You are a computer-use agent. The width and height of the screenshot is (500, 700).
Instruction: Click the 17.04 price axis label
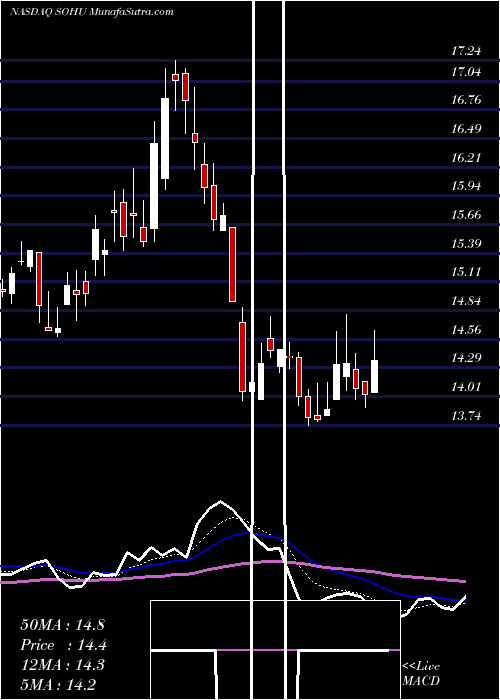[466, 71]
